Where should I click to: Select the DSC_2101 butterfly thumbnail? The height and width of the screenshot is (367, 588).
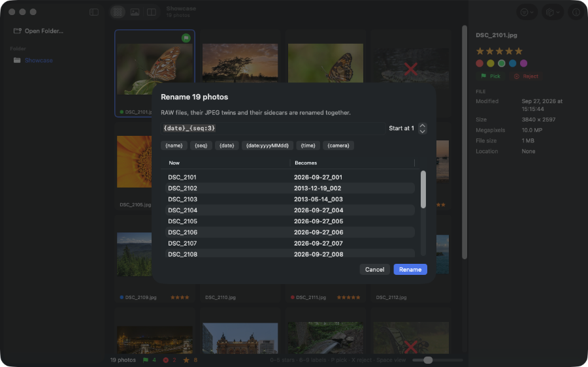click(155, 69)
